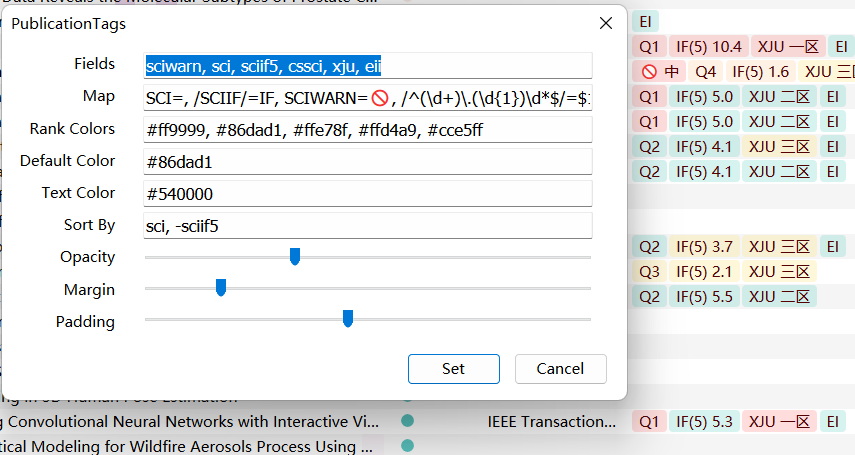This screenshot has width=855, height=455.
Task: Click the EI tag beside IF(5) 5.3
Action: coord(833,422)
